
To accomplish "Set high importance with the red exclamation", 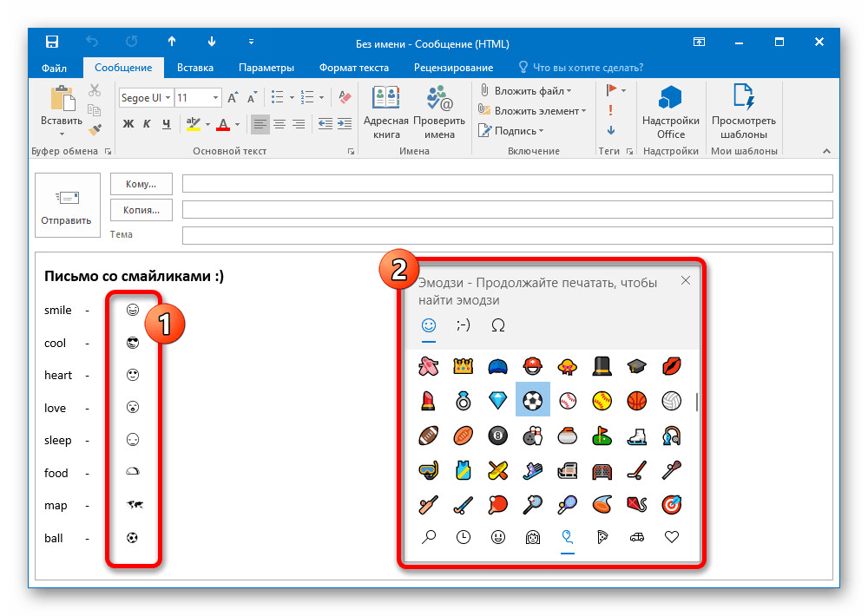I will pos(611,110).
